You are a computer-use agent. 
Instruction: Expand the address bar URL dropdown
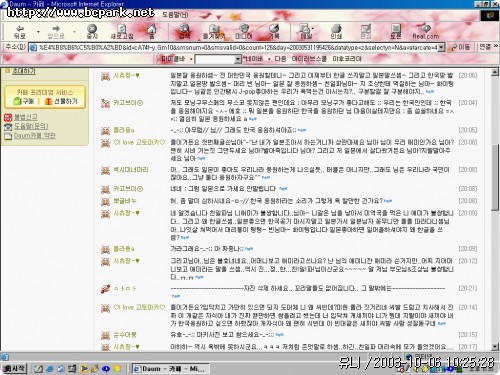(441, 48)
